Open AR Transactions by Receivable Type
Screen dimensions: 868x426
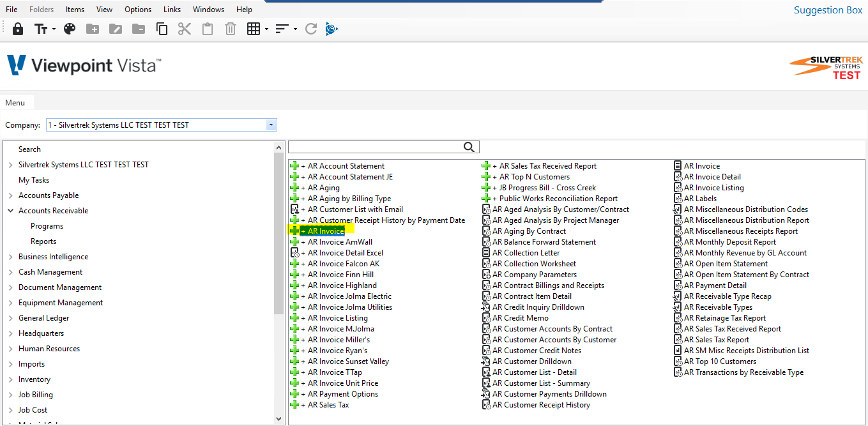point(743,372)
